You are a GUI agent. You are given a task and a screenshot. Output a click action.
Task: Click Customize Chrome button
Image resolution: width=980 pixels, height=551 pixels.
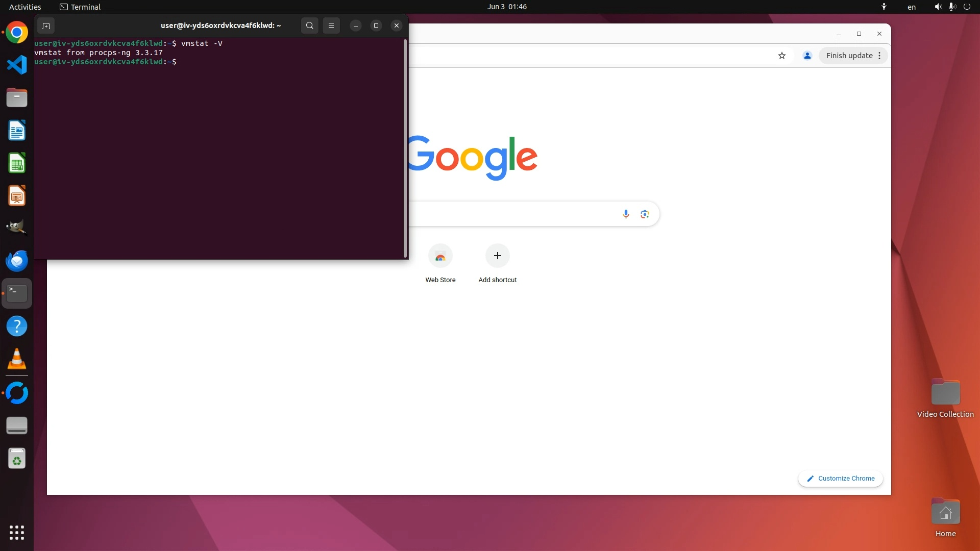pyautogui.click(x=840, y=479)
